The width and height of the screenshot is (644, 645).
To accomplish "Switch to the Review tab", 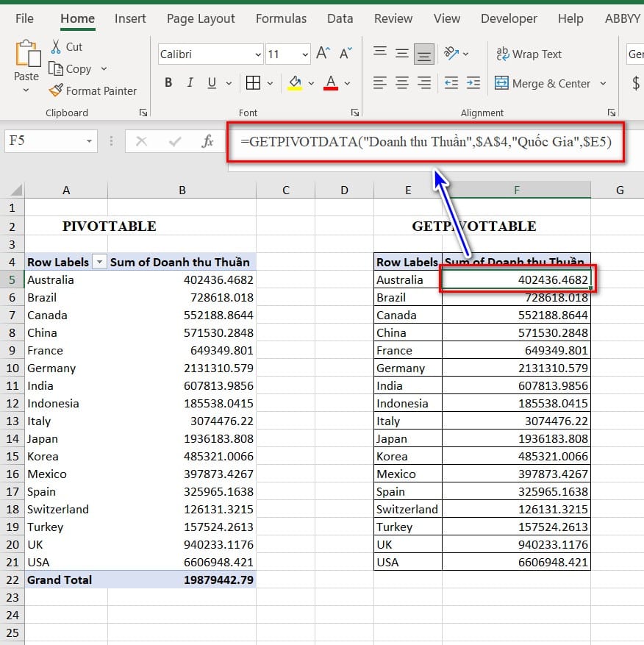I will 393,18.
